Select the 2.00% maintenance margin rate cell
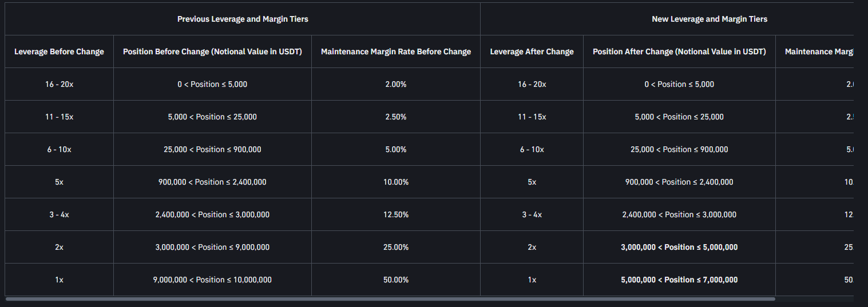Screen dimensions: 868x307 (396, 84)
